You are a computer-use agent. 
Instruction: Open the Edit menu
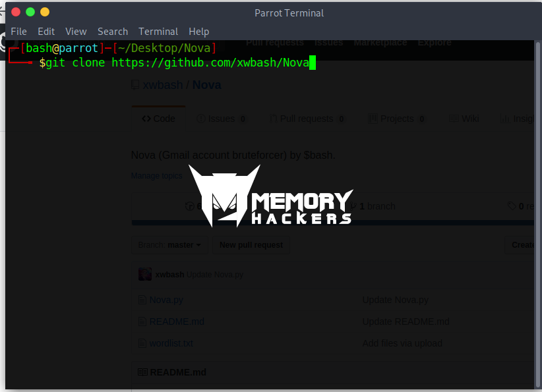(x=46, y=32)
